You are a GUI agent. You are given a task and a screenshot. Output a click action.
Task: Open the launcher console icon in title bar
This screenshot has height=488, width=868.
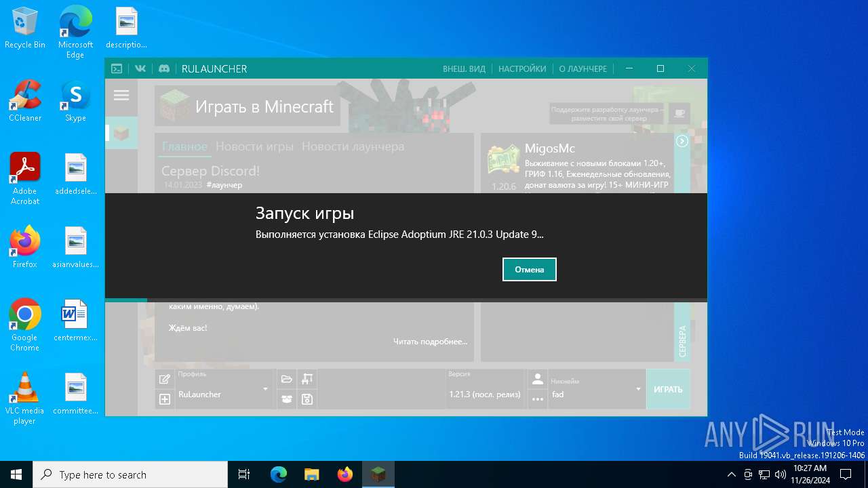pos(117,68)
